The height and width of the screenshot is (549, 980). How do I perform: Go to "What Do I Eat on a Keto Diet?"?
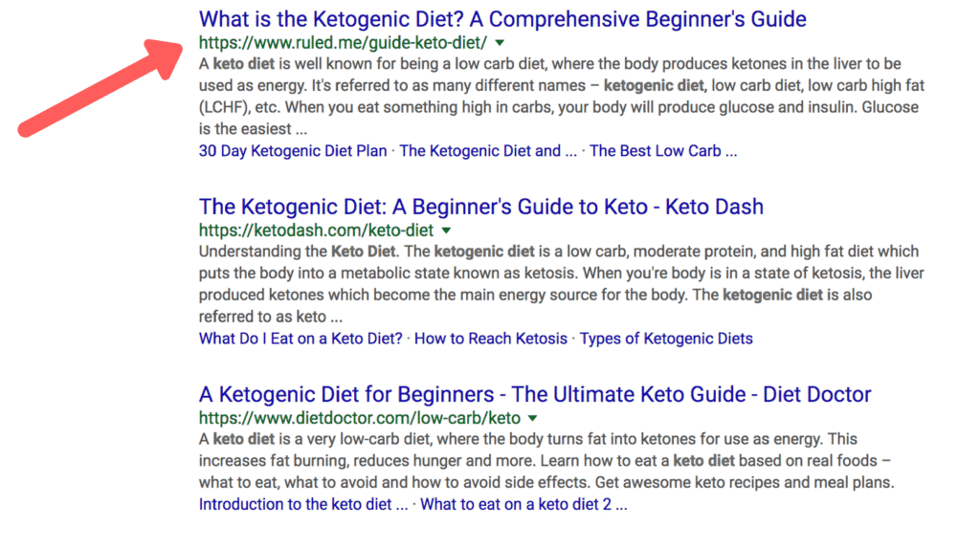pos(301,339)
